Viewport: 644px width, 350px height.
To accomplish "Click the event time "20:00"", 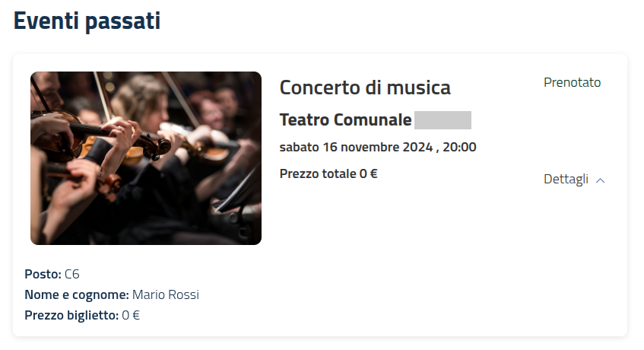I will [458, 147].
